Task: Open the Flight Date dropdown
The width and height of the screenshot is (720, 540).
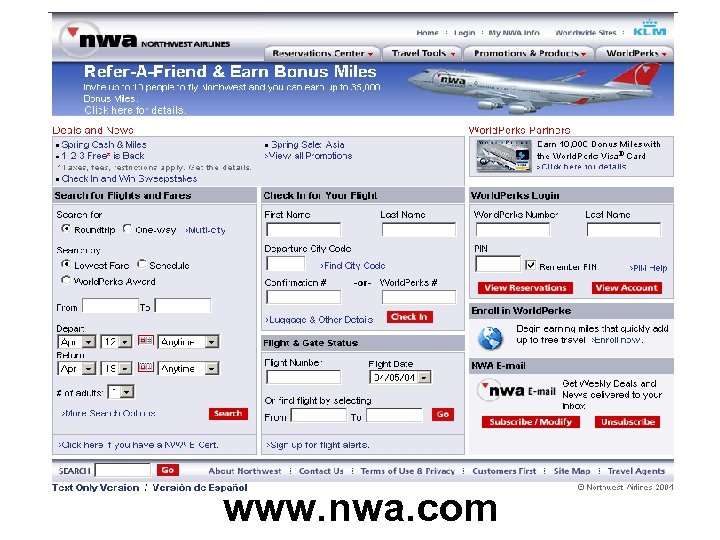Action: [x=400, y=377]
